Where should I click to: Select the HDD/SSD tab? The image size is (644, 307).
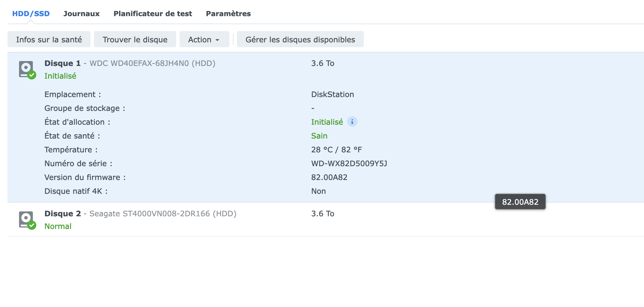[x=31, y=14]
